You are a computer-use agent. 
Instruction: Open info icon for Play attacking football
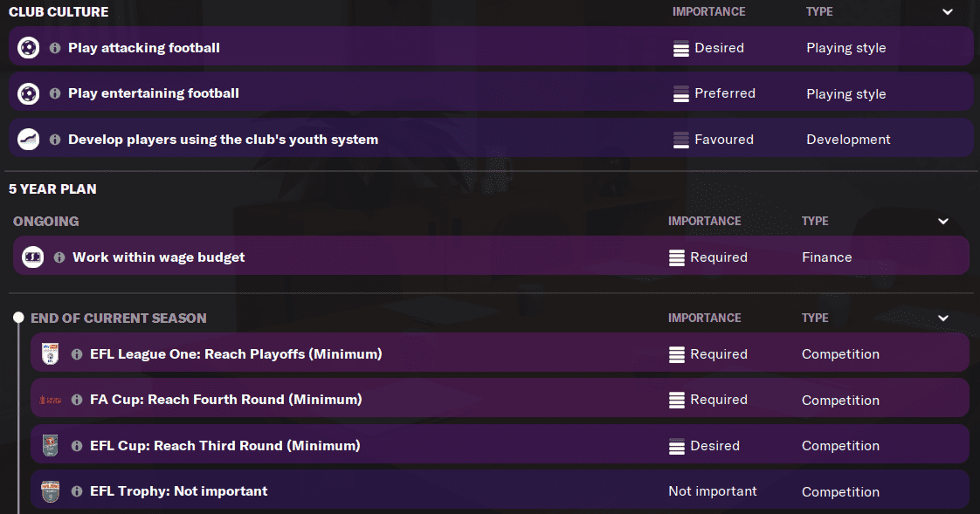click(x=55, y=48)
